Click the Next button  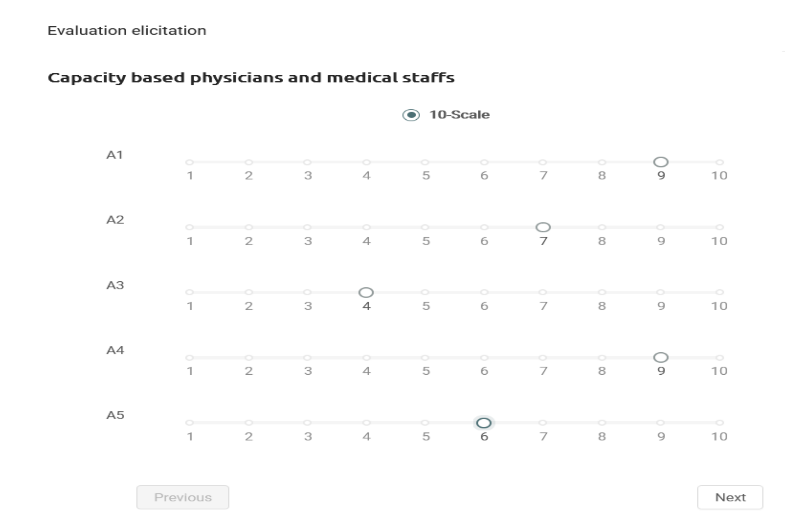(730, 497)
